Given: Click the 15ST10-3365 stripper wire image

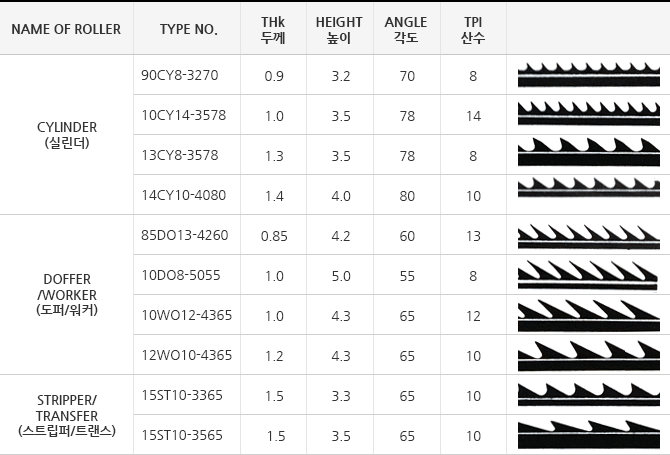Looking at the screenshot, I should coord(588,394).
